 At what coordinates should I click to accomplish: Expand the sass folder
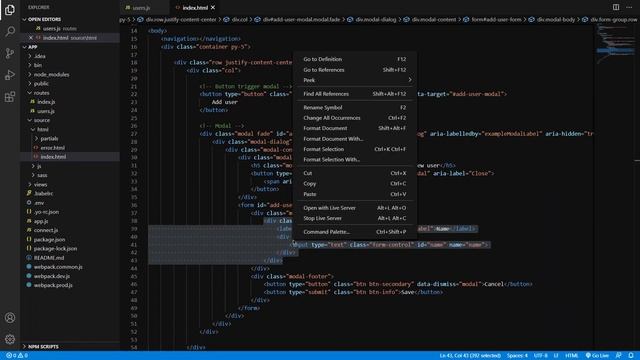(42, 175)
